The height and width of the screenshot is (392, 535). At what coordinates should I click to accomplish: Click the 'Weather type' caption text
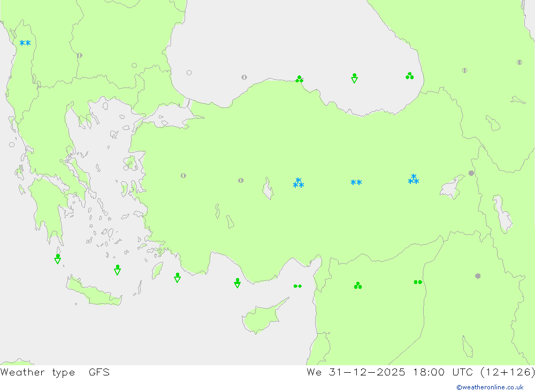[x=37, y=372]
